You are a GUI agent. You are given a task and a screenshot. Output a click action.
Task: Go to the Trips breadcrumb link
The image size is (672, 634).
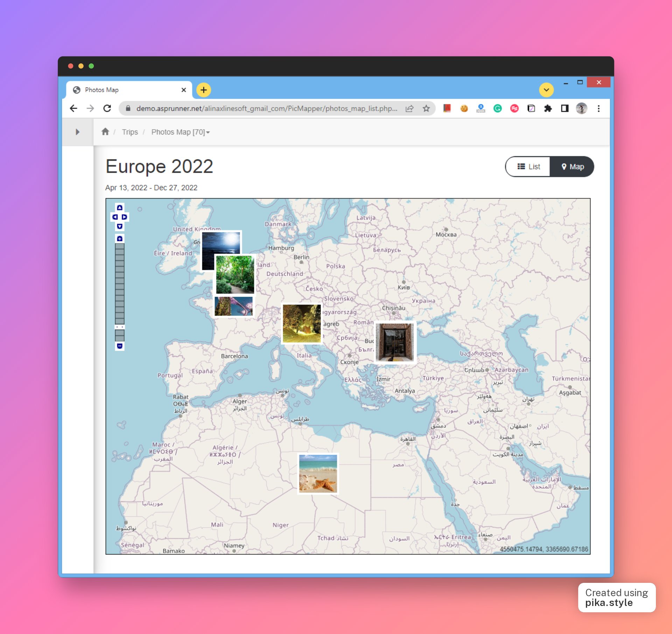click(x=130, y=132)
